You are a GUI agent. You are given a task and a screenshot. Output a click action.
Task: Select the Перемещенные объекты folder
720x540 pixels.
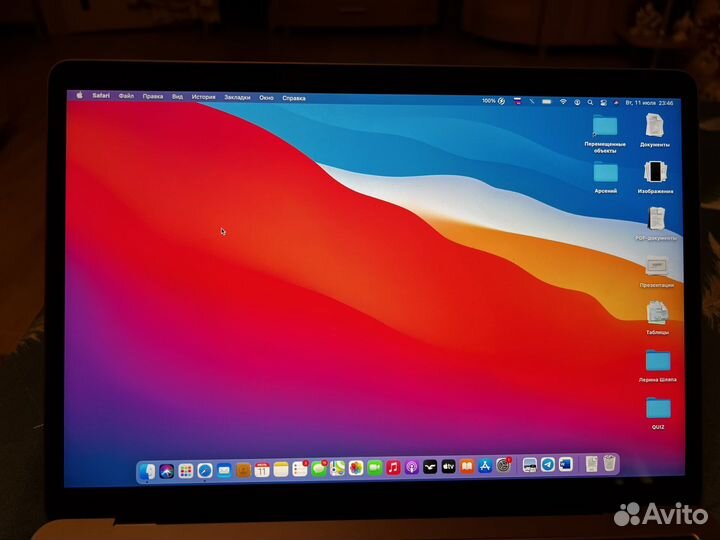[605, 134]
